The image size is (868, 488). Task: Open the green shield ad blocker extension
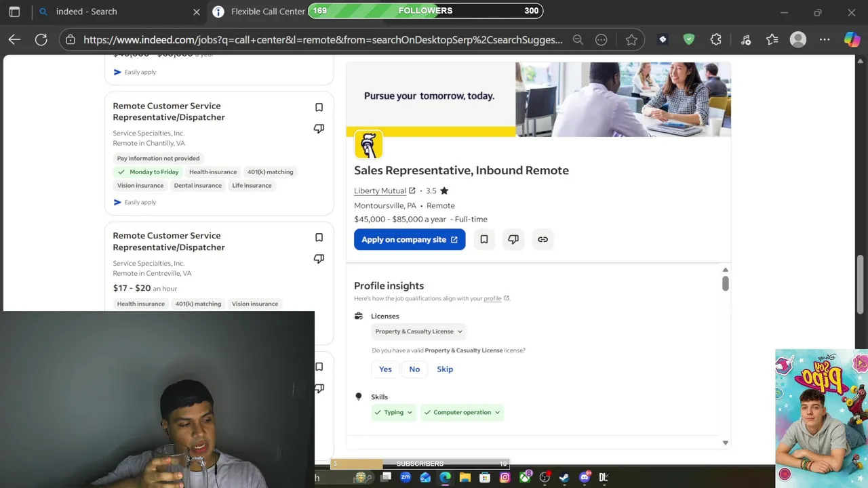(x=689, y=40)
